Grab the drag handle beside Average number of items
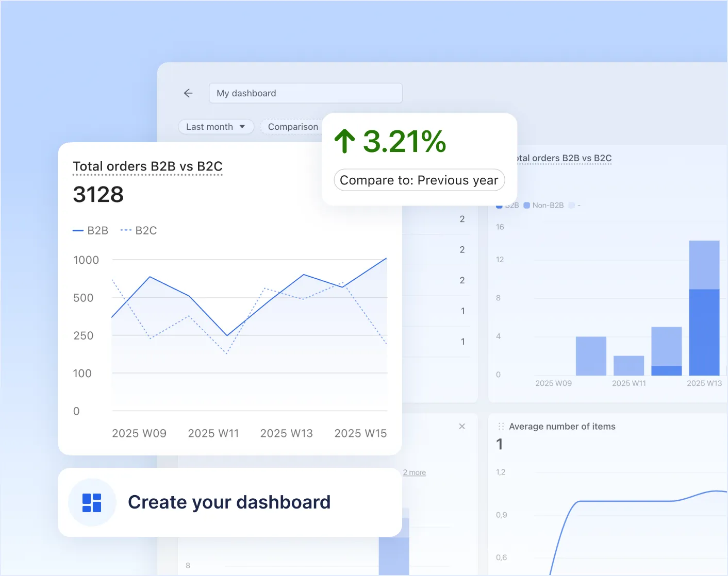 501,427
